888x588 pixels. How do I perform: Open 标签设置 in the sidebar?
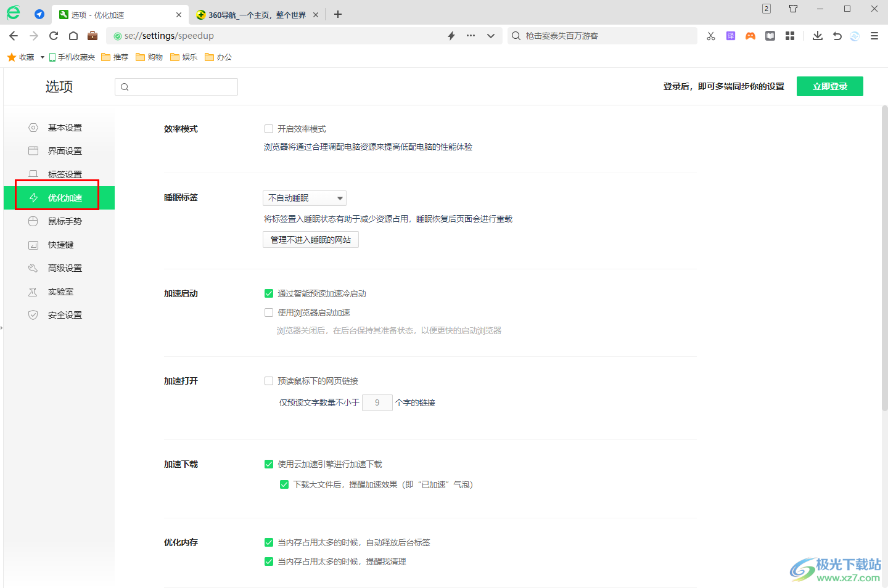[x=59, y=174]
